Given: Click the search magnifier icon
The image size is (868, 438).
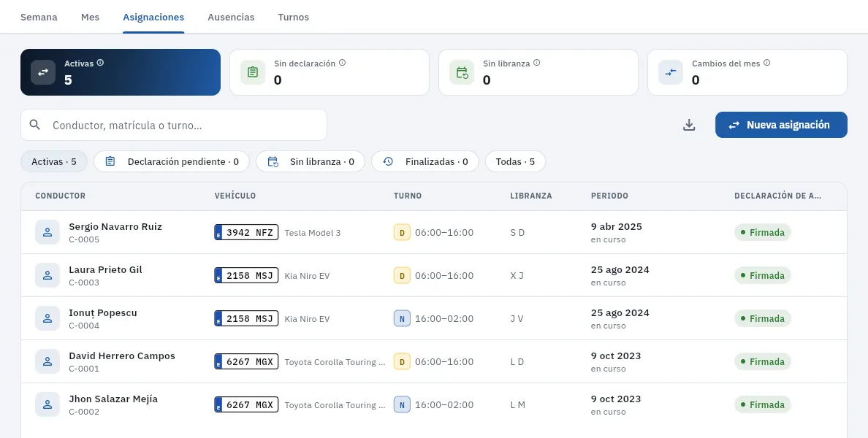Looking at the screenshot, I should [x=35, y=125].
